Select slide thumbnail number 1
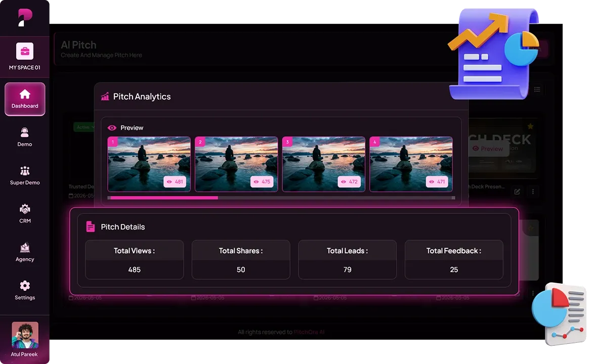Image resolution: width=592 pixels, height=364 pixels. tap(149, 164)
